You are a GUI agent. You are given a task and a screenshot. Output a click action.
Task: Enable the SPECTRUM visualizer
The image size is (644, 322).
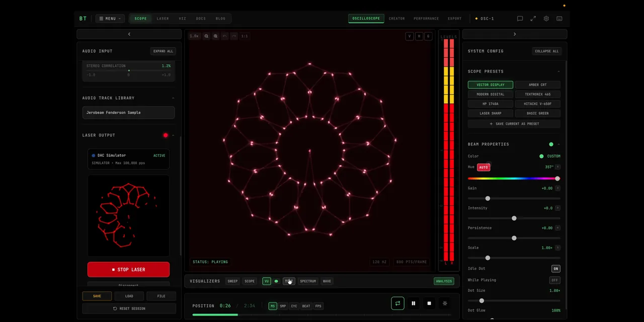308,281
